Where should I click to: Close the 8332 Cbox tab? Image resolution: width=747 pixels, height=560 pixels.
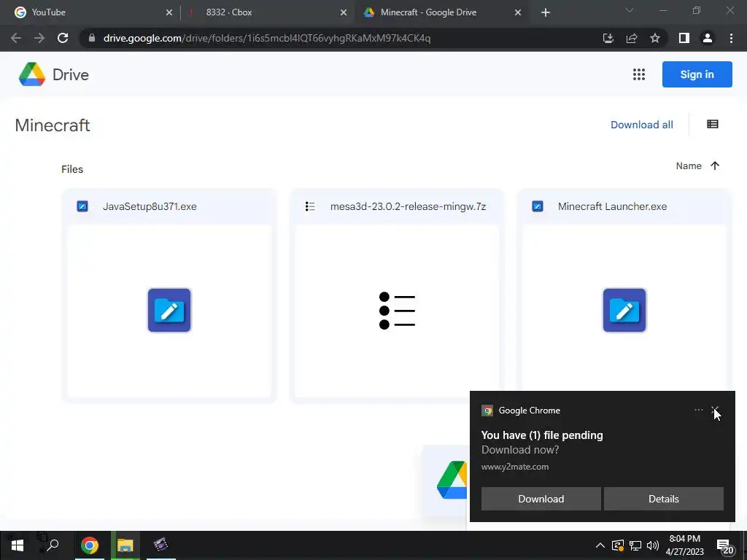344,12
